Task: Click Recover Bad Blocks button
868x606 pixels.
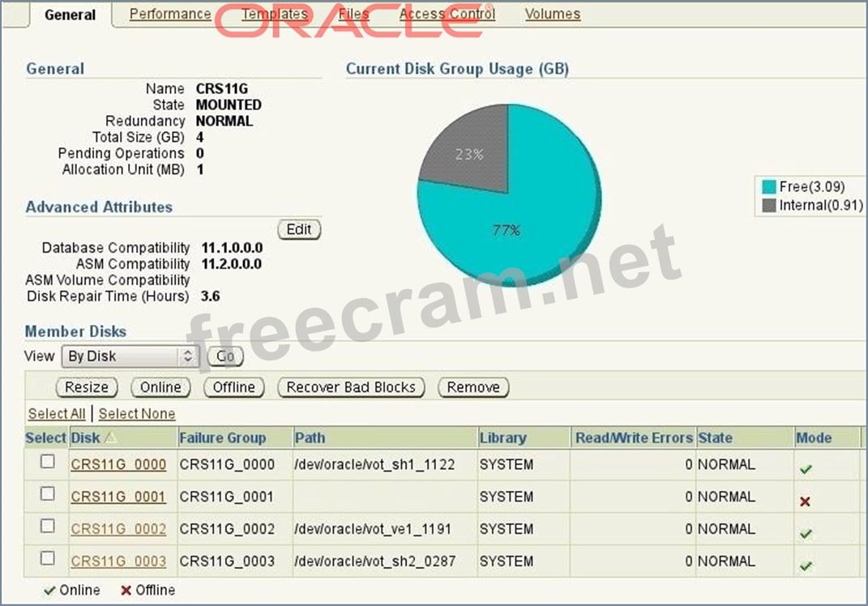Action: coord(351,386)
